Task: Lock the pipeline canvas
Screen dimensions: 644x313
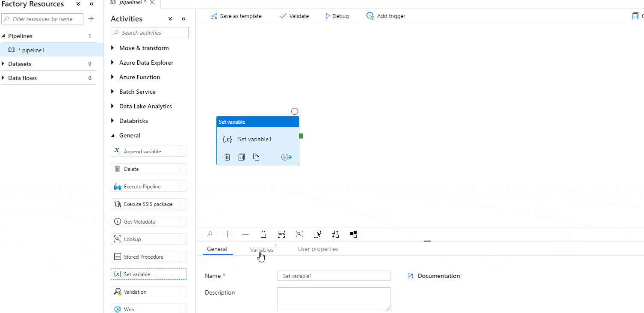Action: (x=263, y=234)
